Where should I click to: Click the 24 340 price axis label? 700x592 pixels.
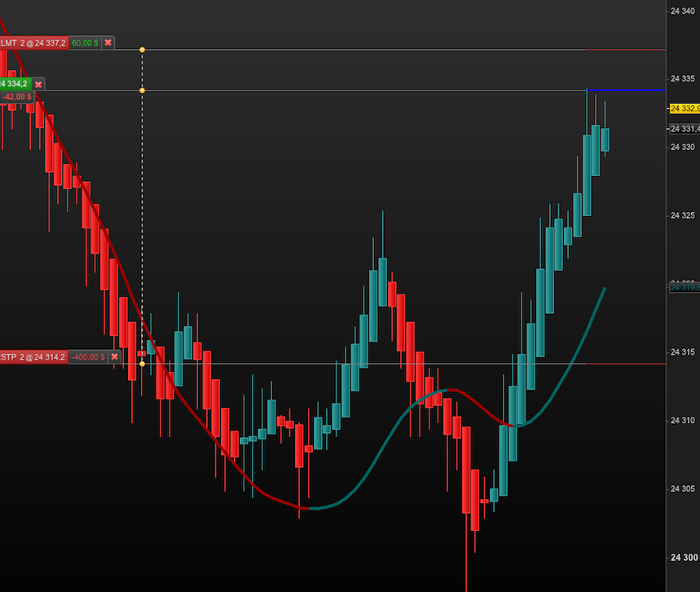683,11
